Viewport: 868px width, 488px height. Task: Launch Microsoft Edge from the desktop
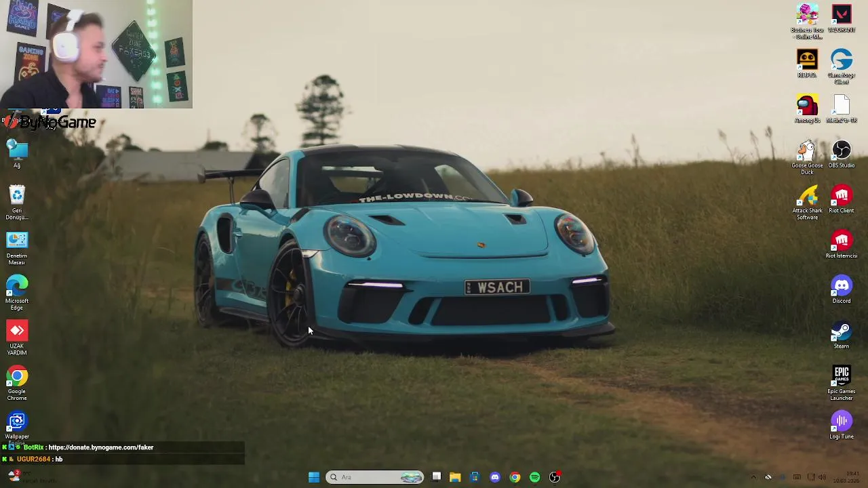click(x=17, y=293)
